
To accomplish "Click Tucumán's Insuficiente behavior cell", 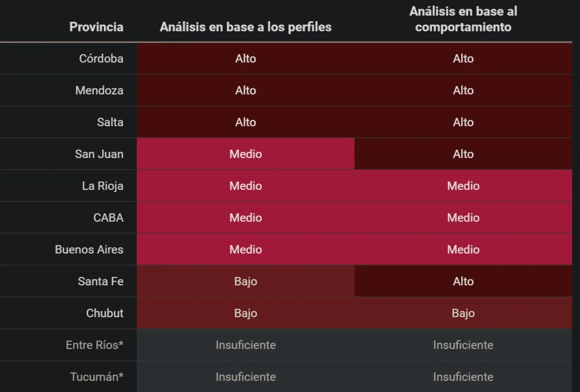I will 463,377.
